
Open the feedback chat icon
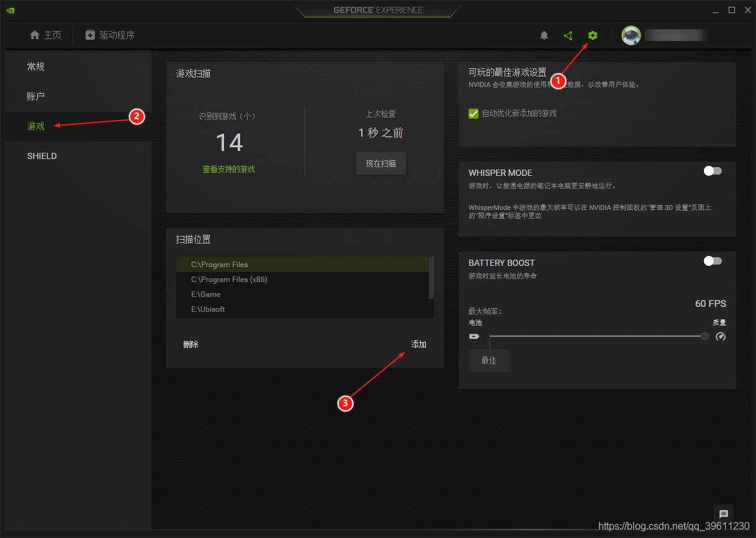pyautogui.click(x=724, y=514)
